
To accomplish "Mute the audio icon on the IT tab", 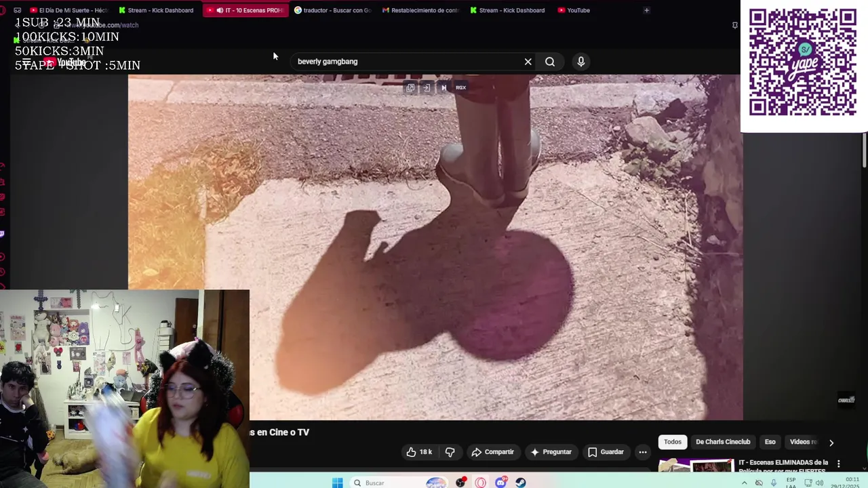I will (x=220, y=10).
